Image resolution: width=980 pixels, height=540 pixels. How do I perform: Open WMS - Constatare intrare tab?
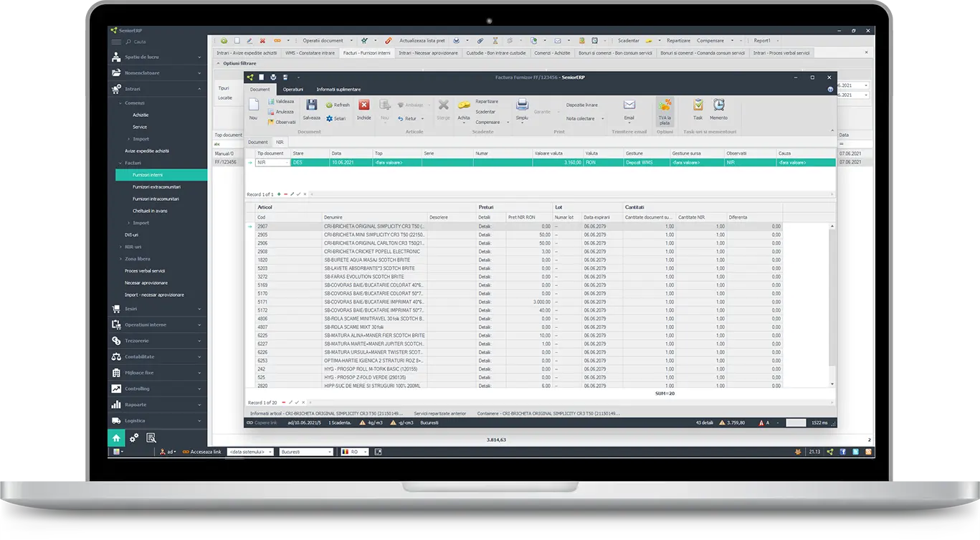(x=310, y=52)
